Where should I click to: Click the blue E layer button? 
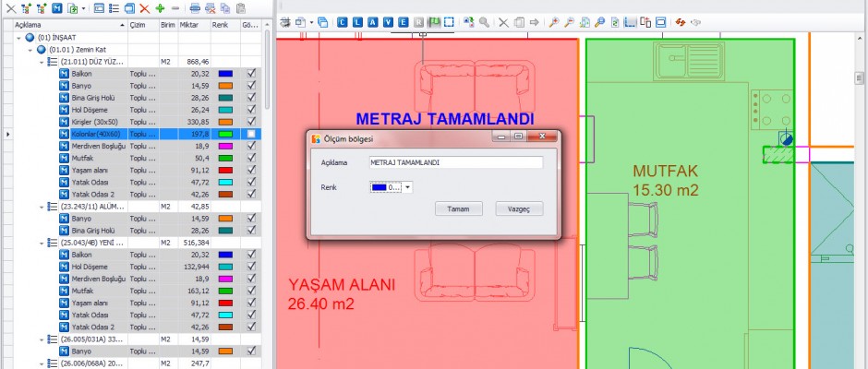[403, 21]
